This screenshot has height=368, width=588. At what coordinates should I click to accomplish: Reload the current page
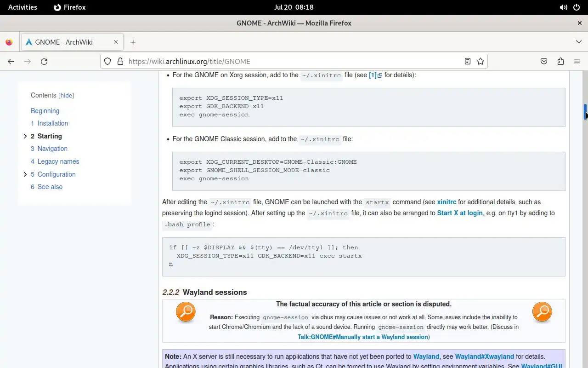[44, 61]
